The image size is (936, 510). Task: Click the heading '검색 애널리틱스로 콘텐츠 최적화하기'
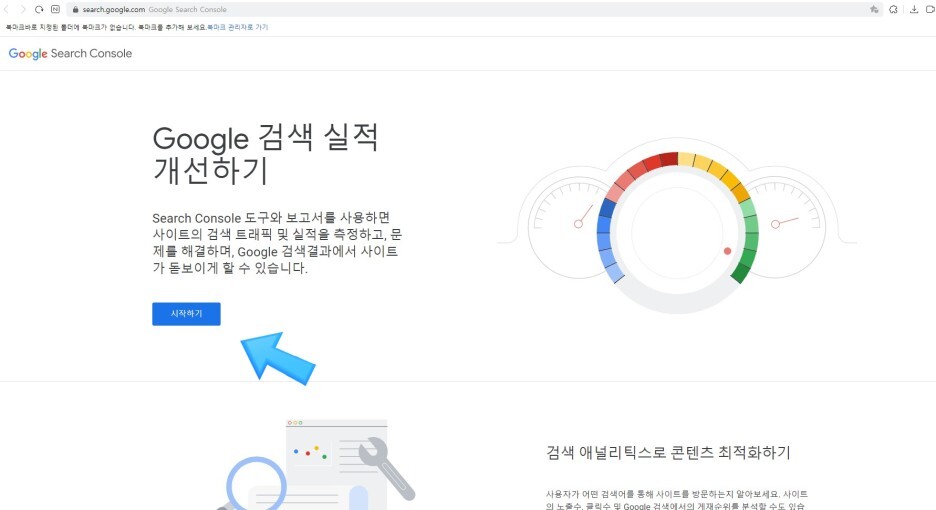pos(668,453)
